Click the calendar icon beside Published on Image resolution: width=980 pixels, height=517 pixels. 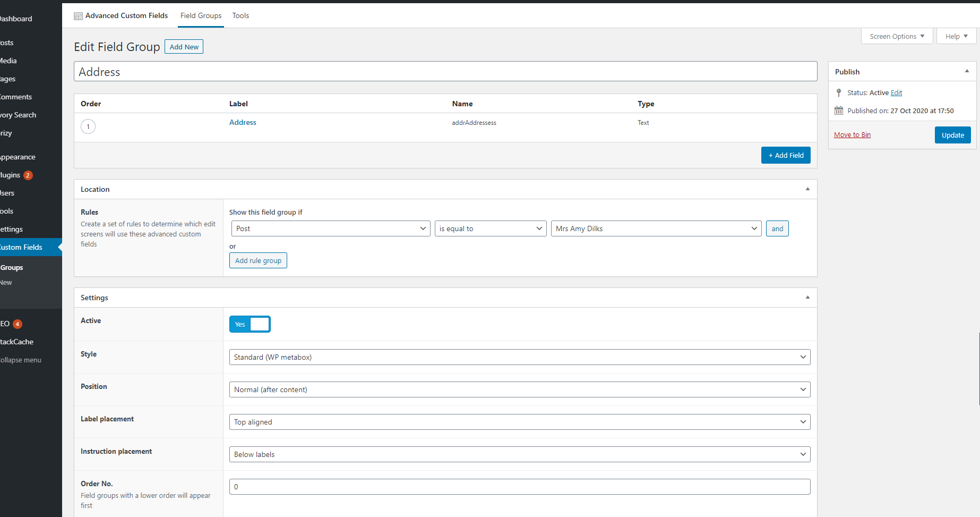tap(839, 111)
